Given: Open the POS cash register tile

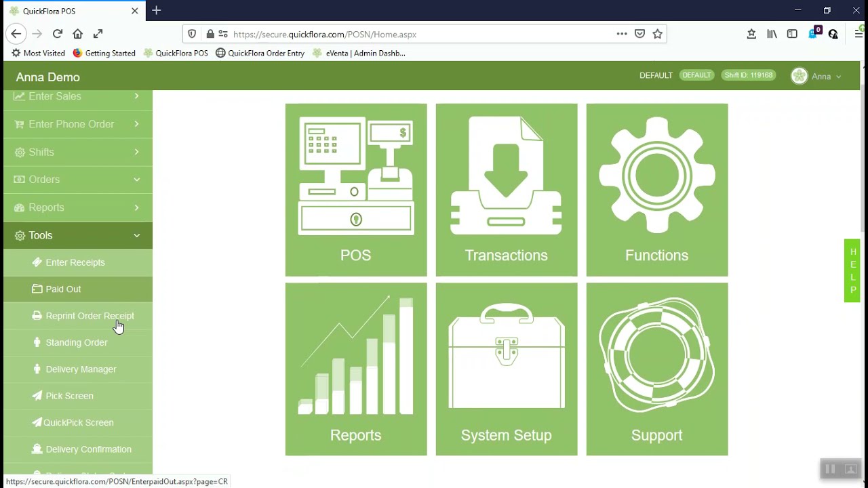Looking at the screenshot, I should pyautogui.click(x=356, y=190).
